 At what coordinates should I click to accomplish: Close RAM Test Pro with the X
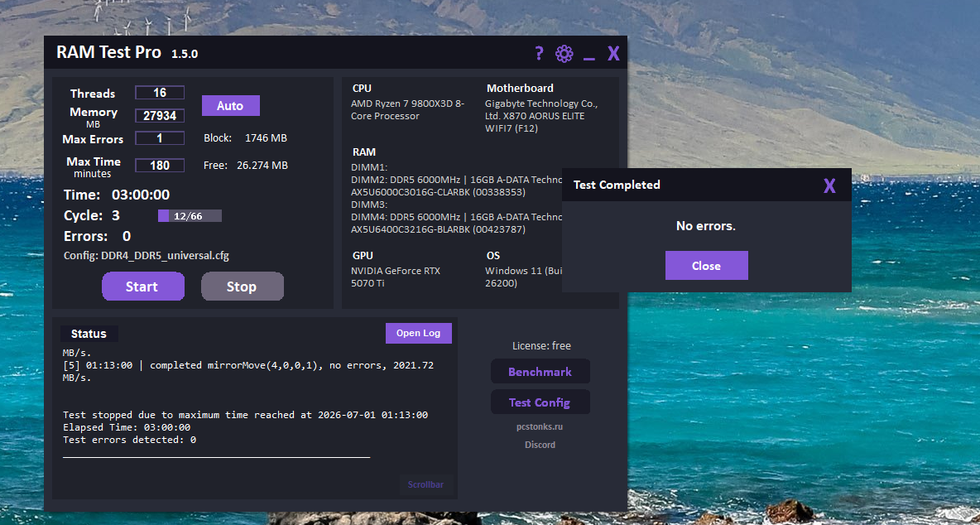pyautogui.click(x=613, y=54)
